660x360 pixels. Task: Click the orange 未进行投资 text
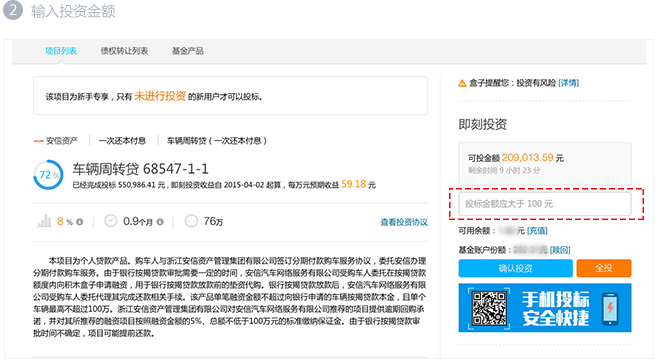pos(160,96)
